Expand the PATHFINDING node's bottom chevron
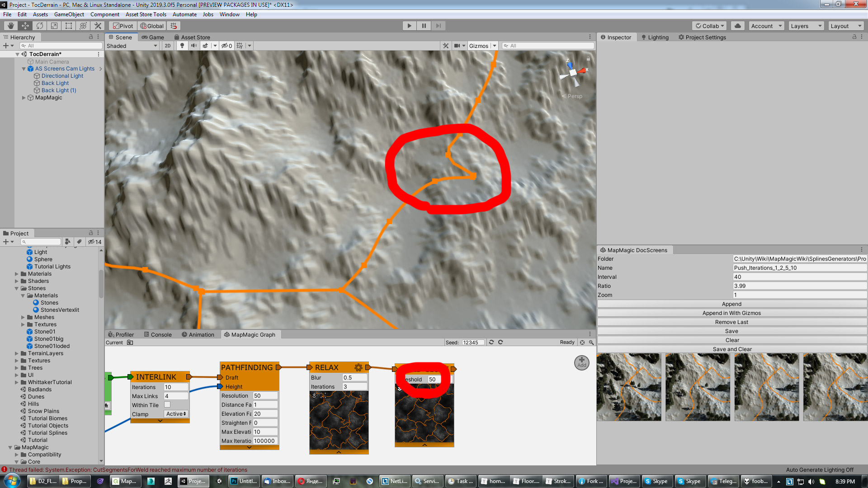 (250, 447)
